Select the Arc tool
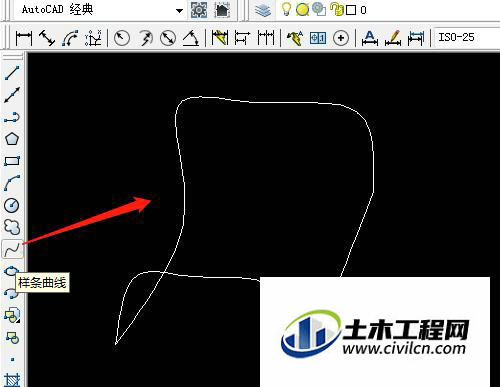This screenshot has width=500, height=387. 12,183
